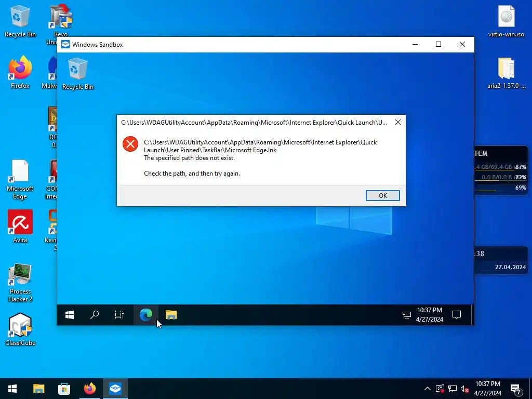Switch to Firefox on host taskbar
Screen dimensions: 532x399
pos(89,389)
